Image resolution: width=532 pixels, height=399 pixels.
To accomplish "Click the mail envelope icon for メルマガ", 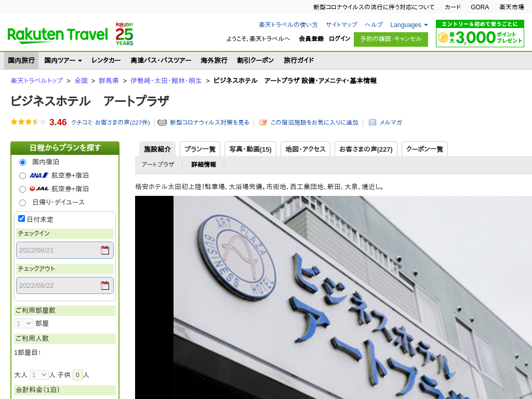I will [x=372, y=123].
